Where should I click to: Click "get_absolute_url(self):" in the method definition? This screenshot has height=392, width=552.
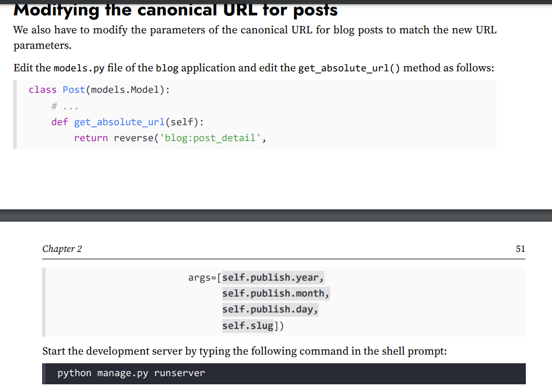click(139, 122)
